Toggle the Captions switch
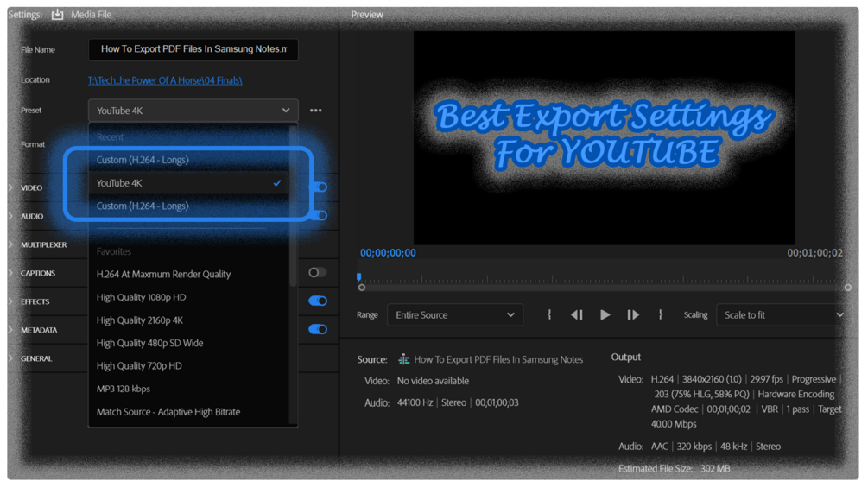This screenshot has height=488, width=868. 317,272
